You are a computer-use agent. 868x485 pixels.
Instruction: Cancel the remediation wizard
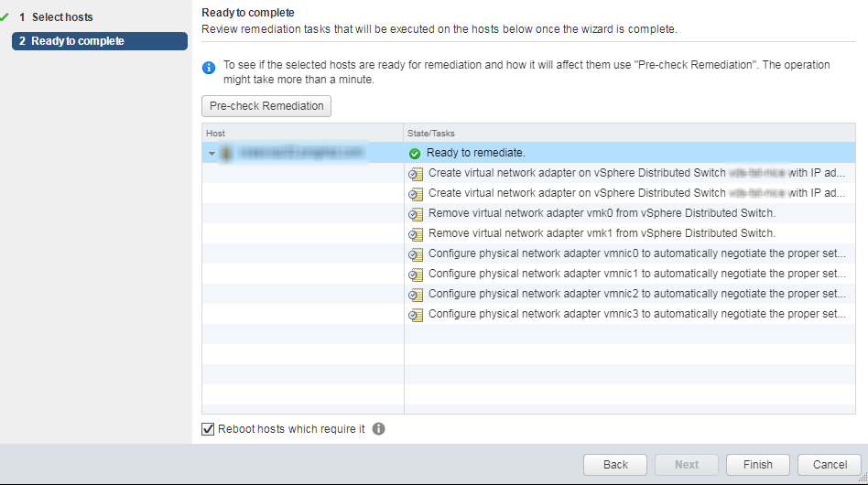829,465
